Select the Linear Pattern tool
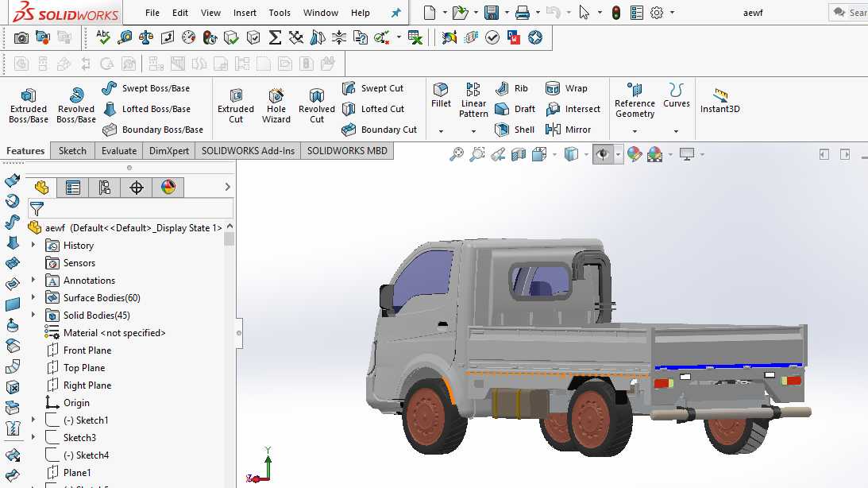The height and width of the screenshot is (488, 868). 473,100
